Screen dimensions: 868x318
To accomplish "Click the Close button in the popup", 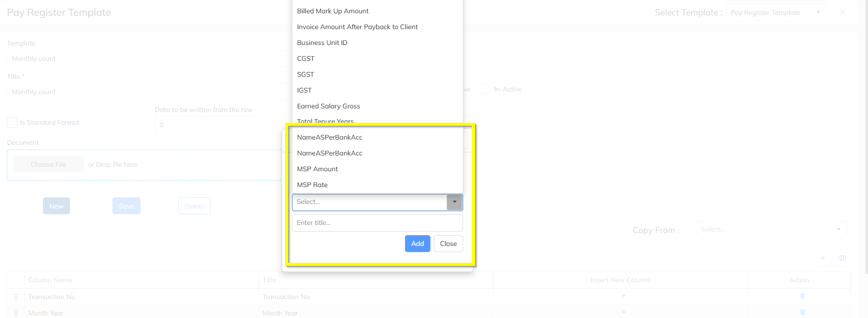I will coord(448,244).
